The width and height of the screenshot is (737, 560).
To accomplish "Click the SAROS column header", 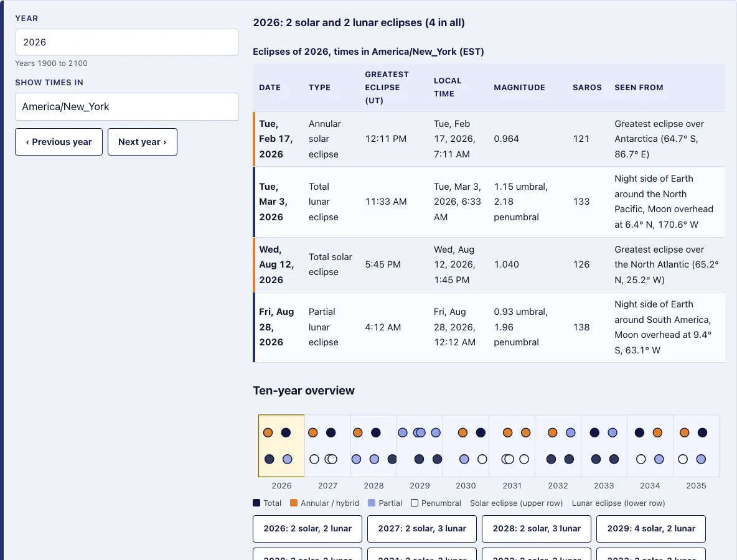I will click(587, 87).
